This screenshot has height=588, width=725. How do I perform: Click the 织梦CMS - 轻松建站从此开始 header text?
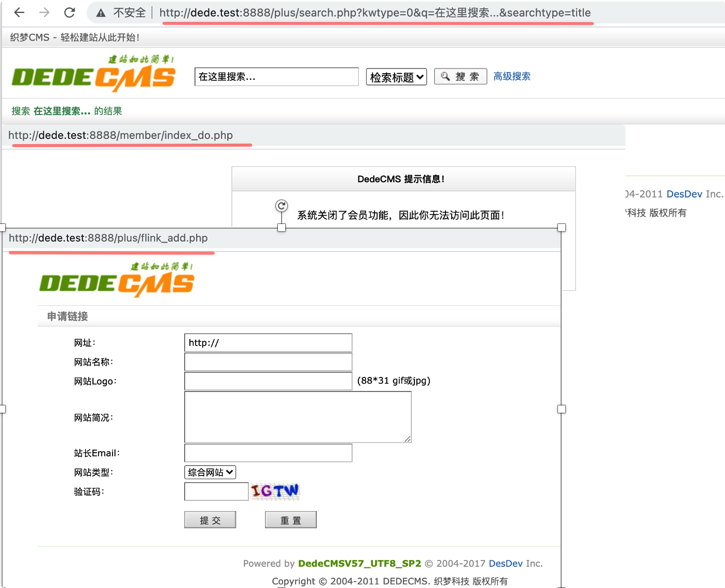coord(75,37)
